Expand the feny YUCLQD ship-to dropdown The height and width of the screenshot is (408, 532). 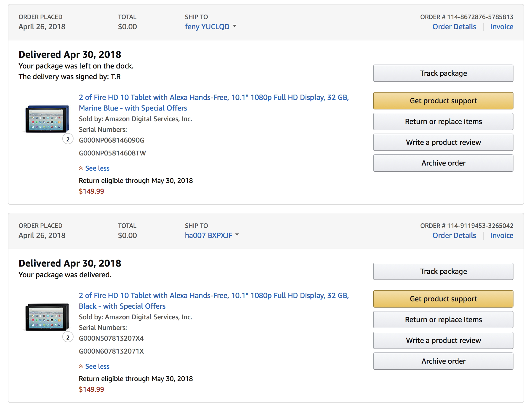point(210,27)
